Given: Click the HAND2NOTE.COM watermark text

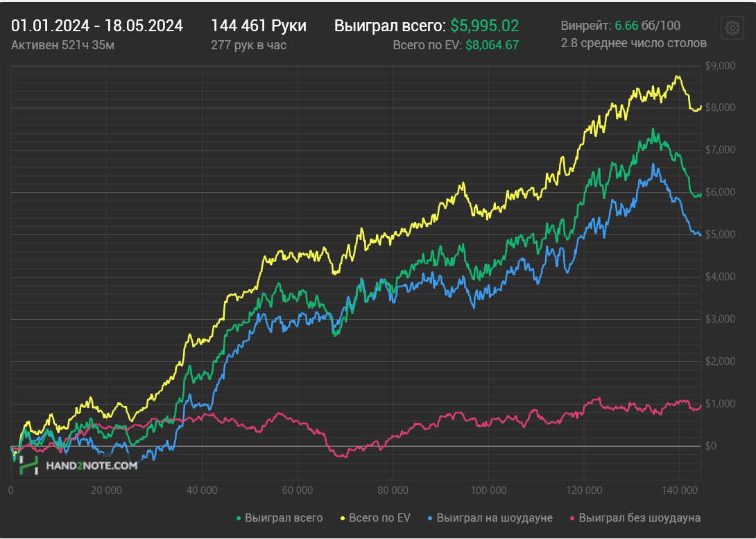Looking at the screenshot, I should pyautogui.click(x=92, y=465).
